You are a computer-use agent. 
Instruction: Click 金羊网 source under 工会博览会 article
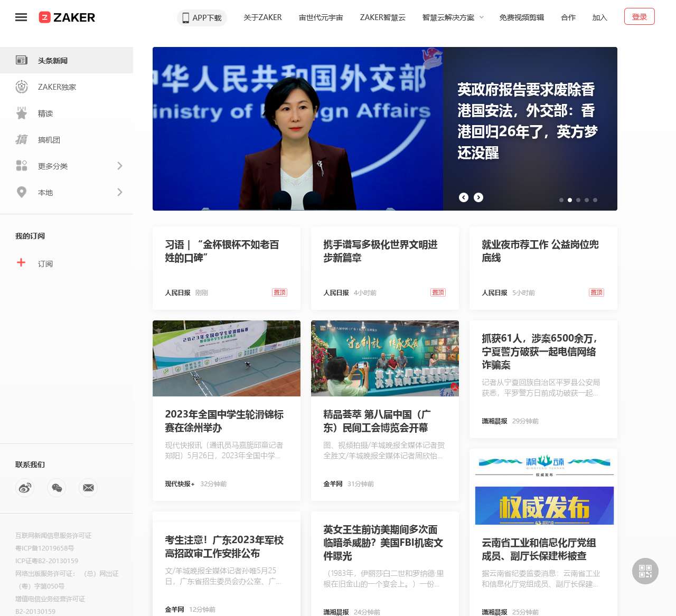[333, 484]
